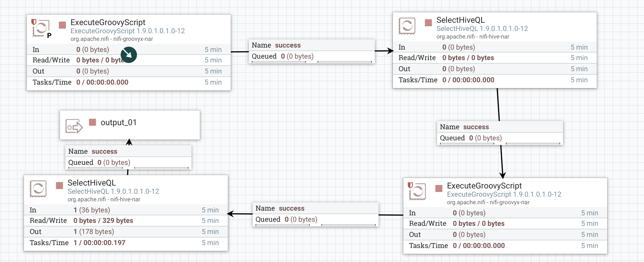This screenshot has height=262, width=644.
Task: Click stopped square of SelectHiveQL reading 329 bytes
Action: 59,186
